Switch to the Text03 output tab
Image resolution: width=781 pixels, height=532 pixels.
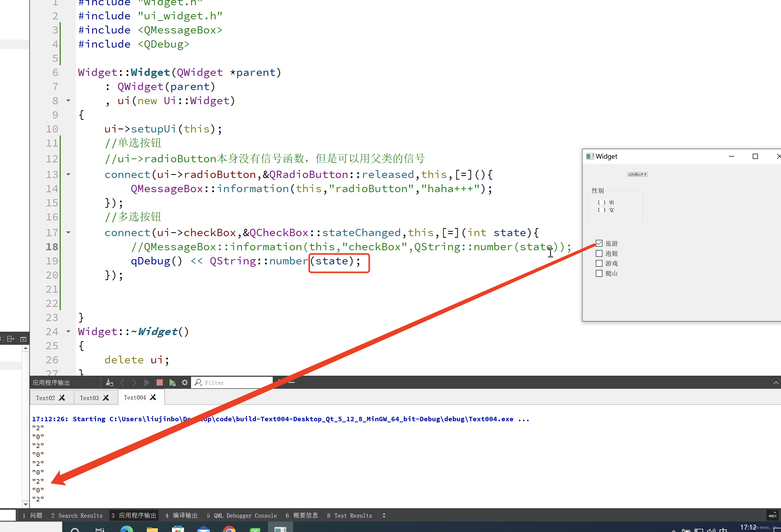90,398
